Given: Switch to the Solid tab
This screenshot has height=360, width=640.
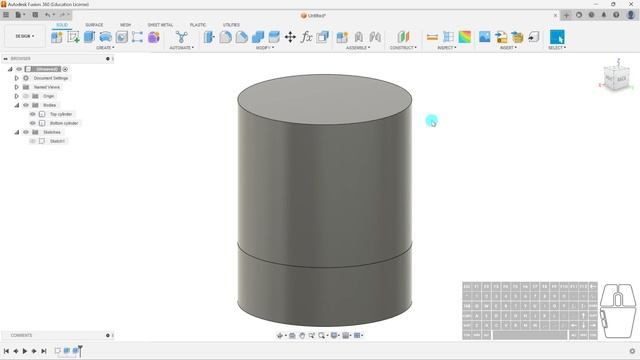Looking at the screenshot, I should point(62,25).
